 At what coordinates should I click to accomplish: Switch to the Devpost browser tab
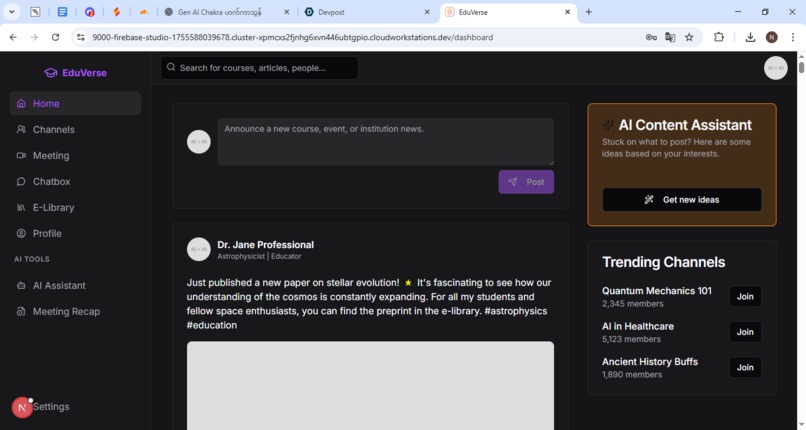pos(368,12)
